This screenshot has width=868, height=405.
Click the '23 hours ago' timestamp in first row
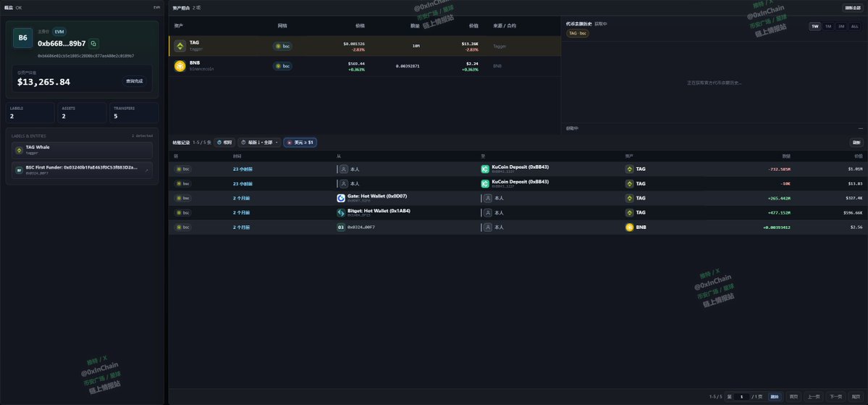pyautogui.click(x=243, y=169)
